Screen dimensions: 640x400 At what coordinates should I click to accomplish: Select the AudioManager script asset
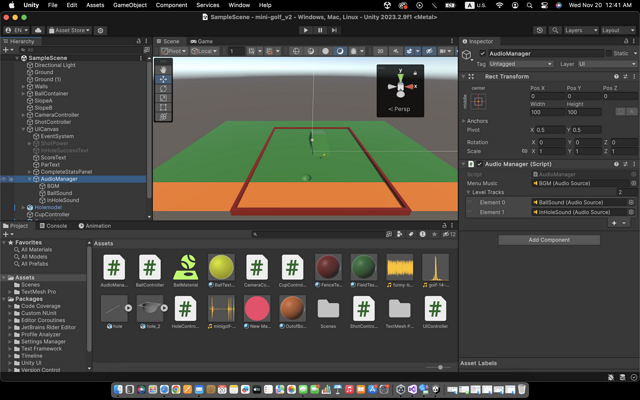[114, 271]
